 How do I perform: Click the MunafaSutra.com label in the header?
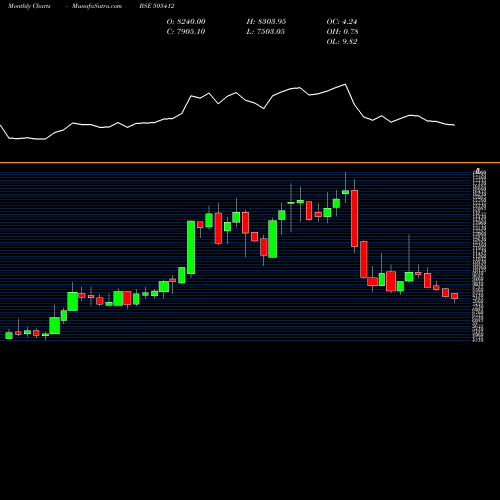(x=97, y=6)
